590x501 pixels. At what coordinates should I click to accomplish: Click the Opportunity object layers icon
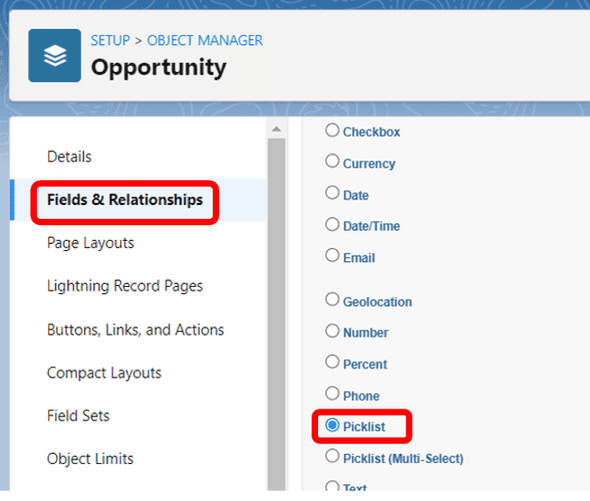55,55
